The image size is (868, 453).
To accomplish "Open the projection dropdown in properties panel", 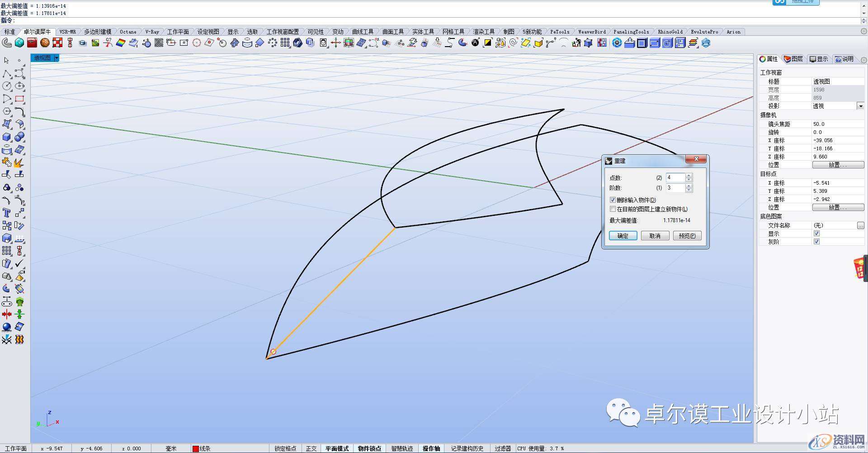I will (x=860, y=106).
